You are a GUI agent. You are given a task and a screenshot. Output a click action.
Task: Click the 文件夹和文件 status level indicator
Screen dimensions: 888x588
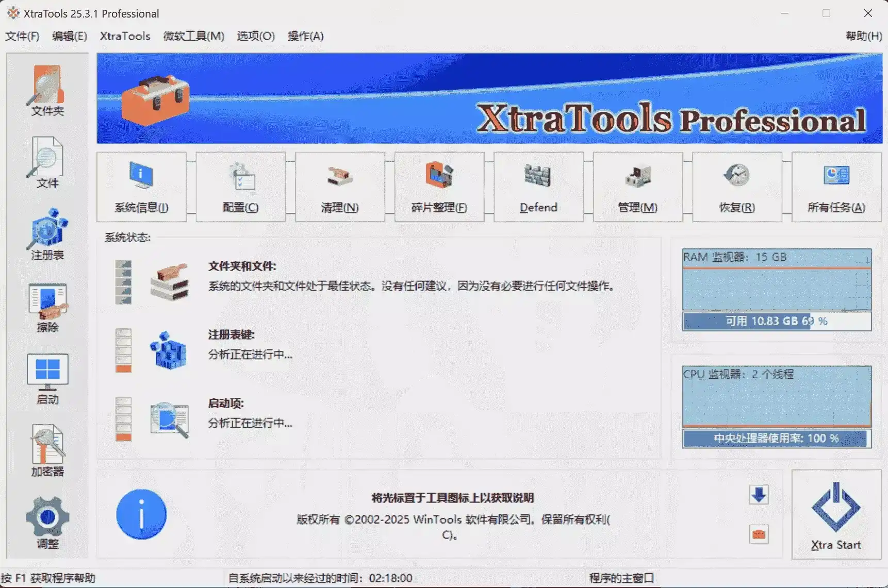(x=123, y=282)
